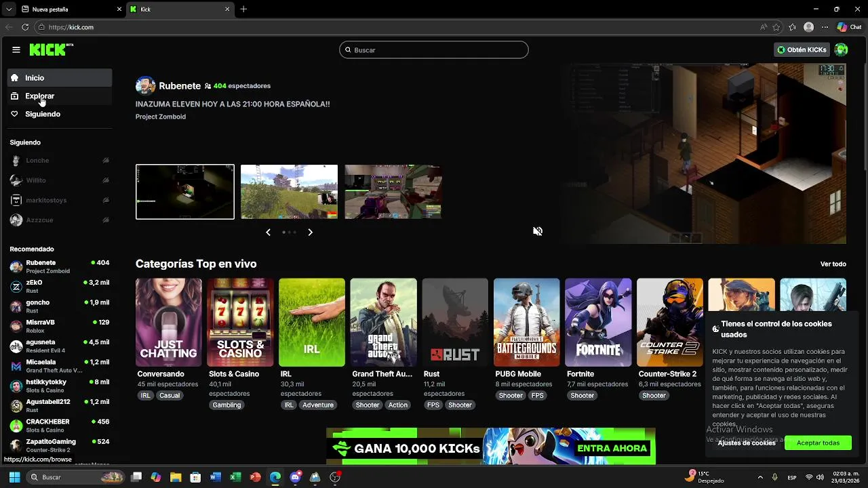The image size is (868, 488).
Task: Open the green user avatar menu
Action: [841, 49]
